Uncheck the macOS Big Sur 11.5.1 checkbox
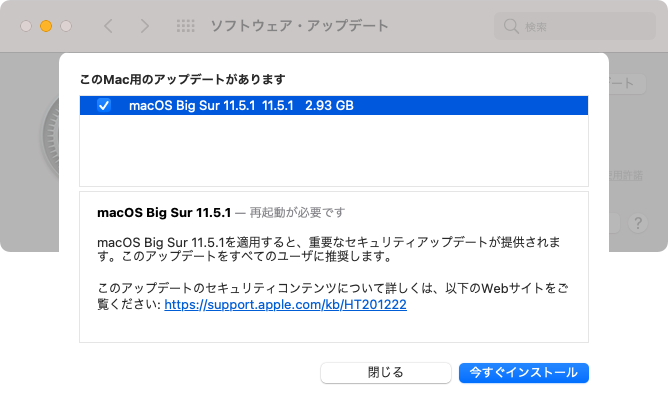The height and width of the screenshot is (403, 668). tap(104, 105)
